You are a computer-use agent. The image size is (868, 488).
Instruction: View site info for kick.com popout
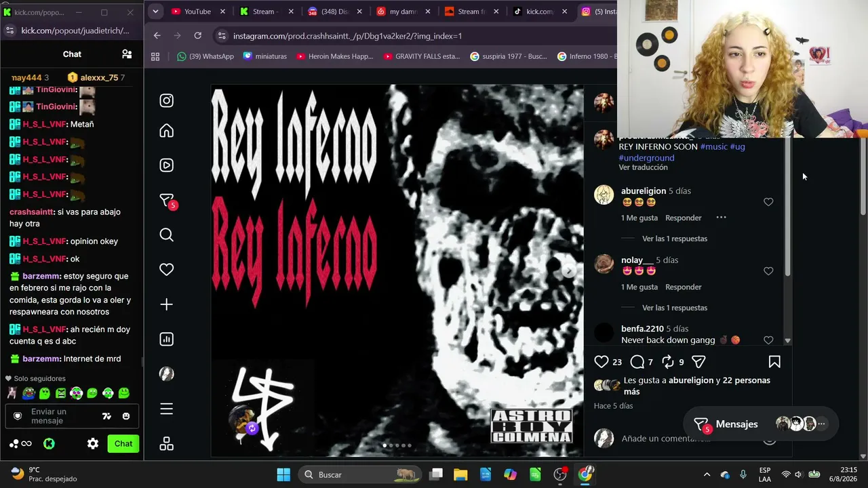click(x=9, y=30)
